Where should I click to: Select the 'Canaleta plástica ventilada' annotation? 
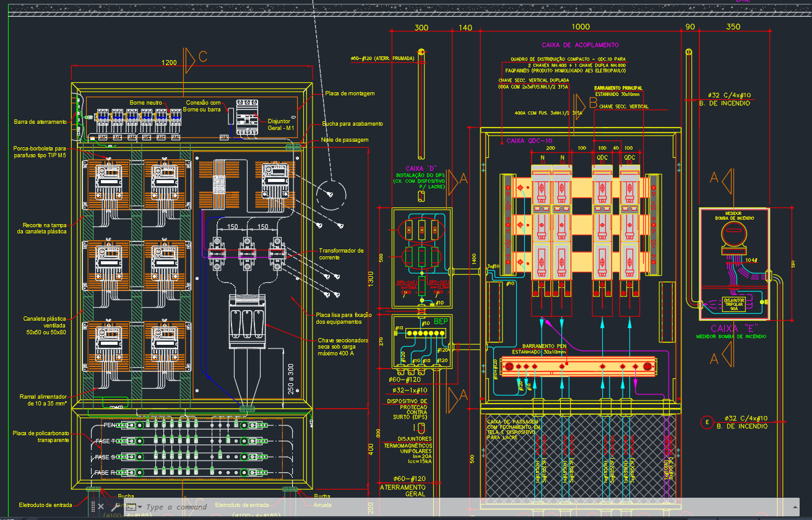click(45, 326)
